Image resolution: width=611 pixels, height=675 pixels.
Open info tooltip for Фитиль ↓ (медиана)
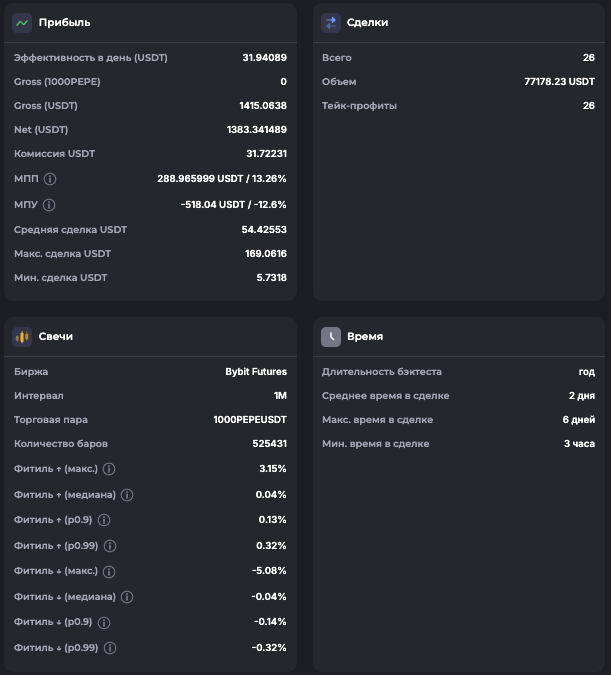click(127, 597)
